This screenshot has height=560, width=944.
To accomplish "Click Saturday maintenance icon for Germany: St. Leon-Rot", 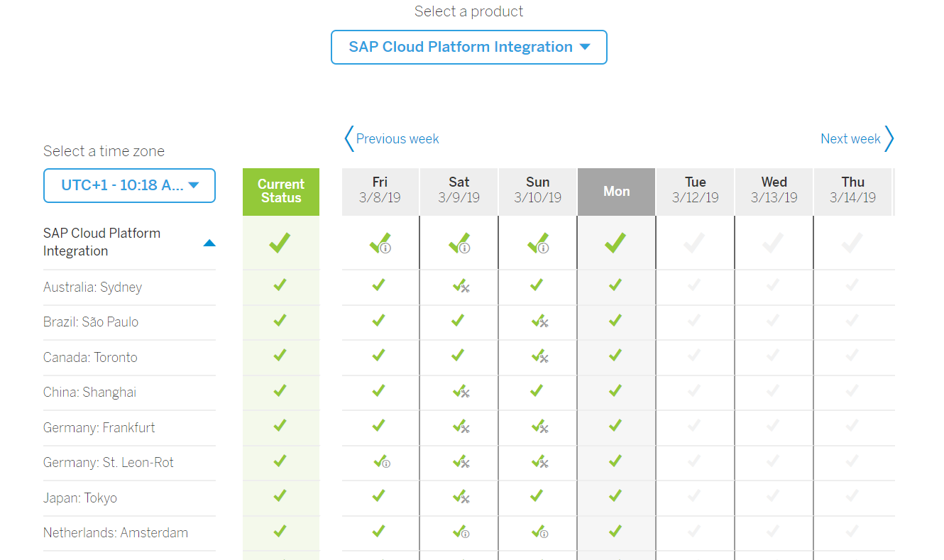I will coord(461,461).
